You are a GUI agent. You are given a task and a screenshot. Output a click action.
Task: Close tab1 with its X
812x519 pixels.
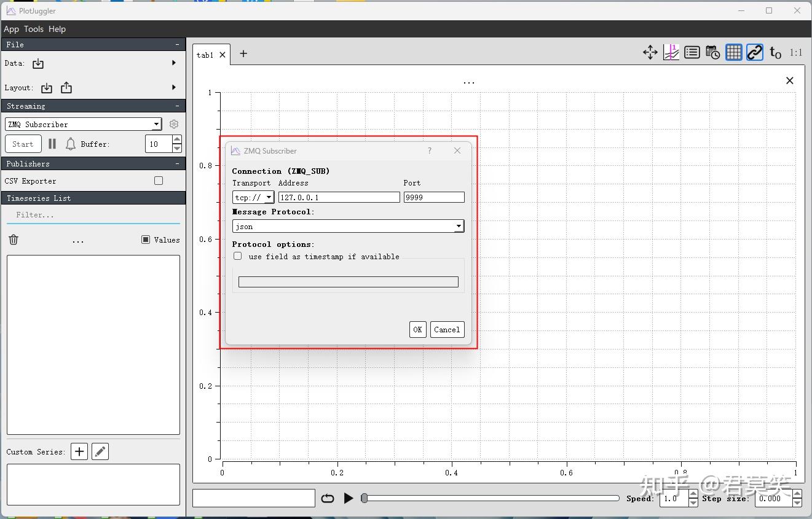(x=223, y=55)
